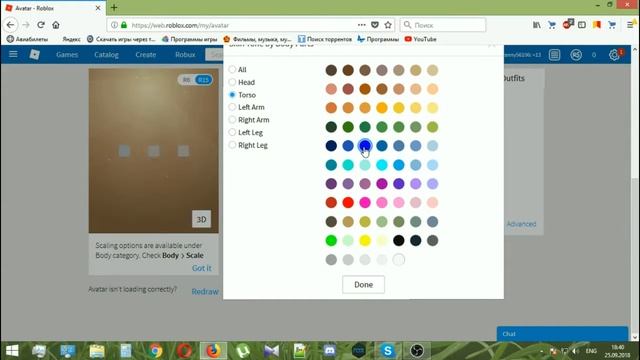This screenshot has width=640, height=360.
Task: Bookmark this page with the star icon
Action: coord(388,25)
